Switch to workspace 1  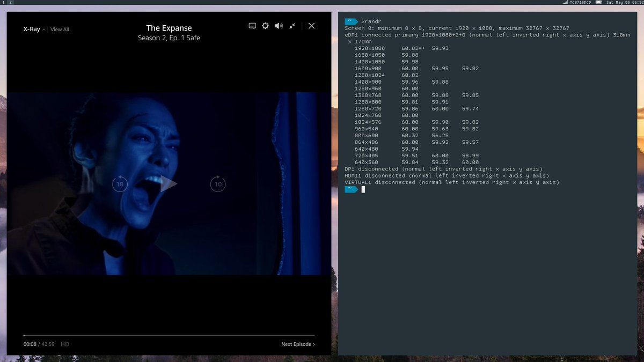point(3,3)
